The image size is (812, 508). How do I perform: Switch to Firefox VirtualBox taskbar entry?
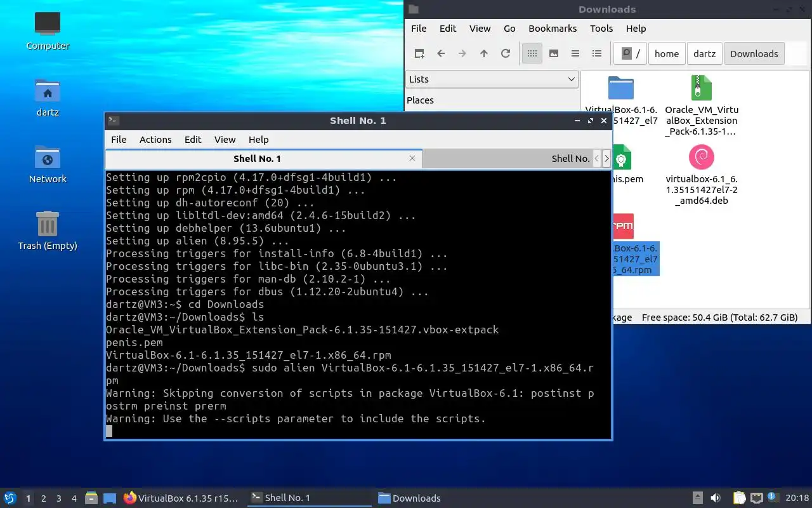182,498
